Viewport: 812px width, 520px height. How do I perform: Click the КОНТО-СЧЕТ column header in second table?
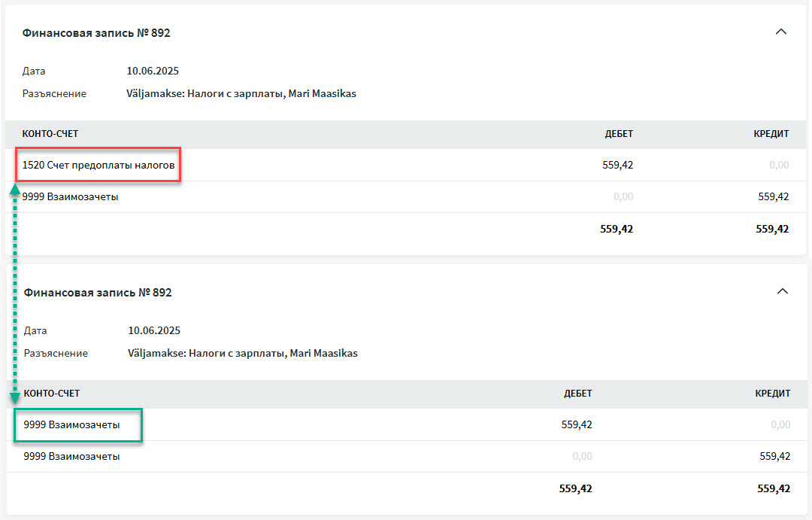pyautogui.click(x=52, y=394)
